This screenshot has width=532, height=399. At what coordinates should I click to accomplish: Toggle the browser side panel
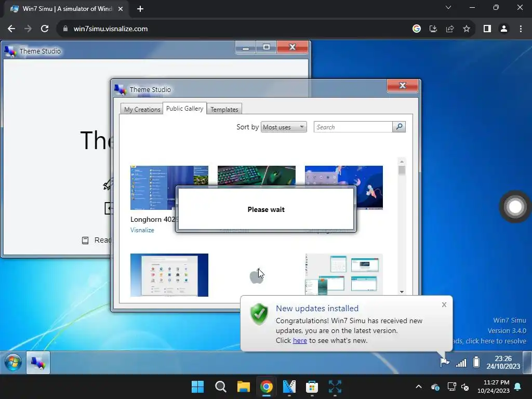tap(487, 29)
